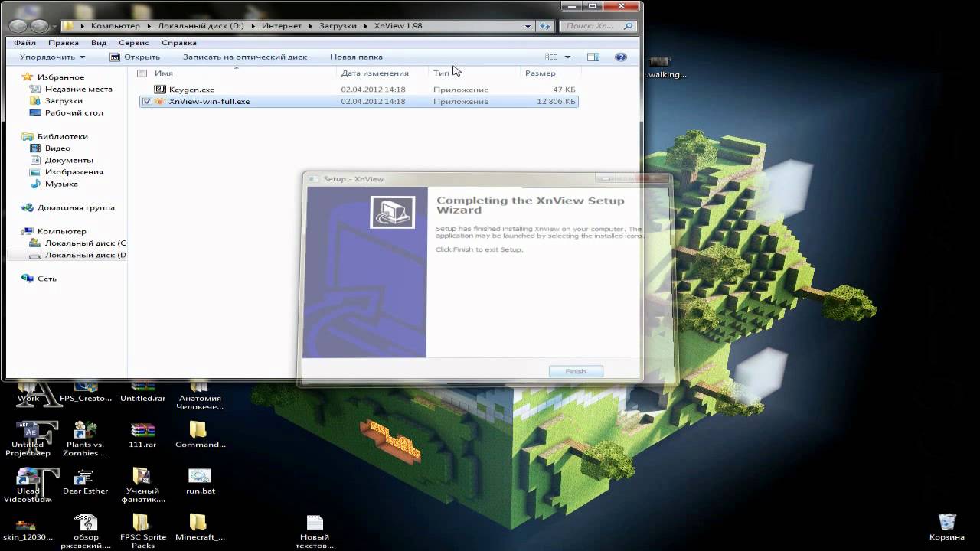Viewport: 980px width, 551px height.
Task: Uncheck the XnView-win-full.exe checkbox
Action: click(146, 101)
